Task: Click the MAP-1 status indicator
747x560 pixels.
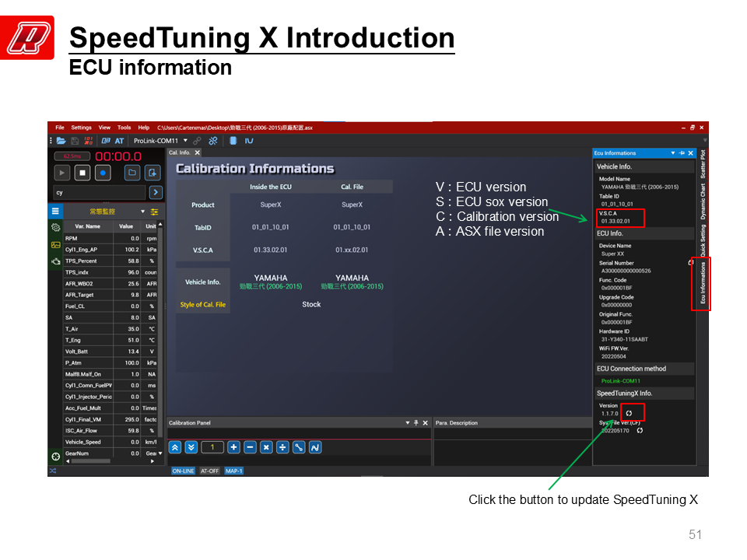Action: coord(234,471)
